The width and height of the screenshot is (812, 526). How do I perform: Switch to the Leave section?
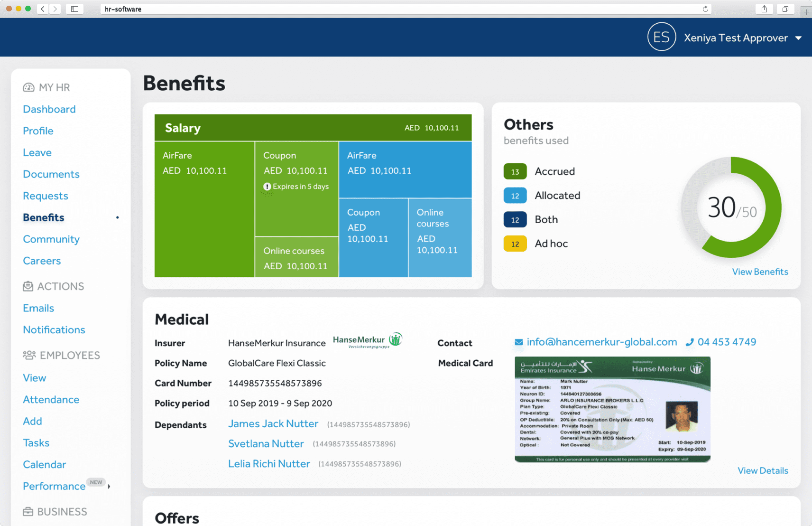pos(37,152)
